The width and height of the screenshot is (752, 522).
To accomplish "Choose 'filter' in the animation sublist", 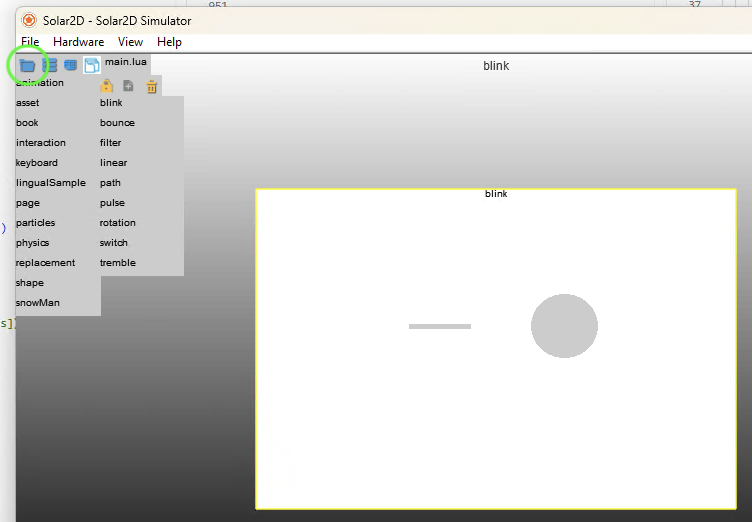I will pyautogui.click(x=110, y=143).
